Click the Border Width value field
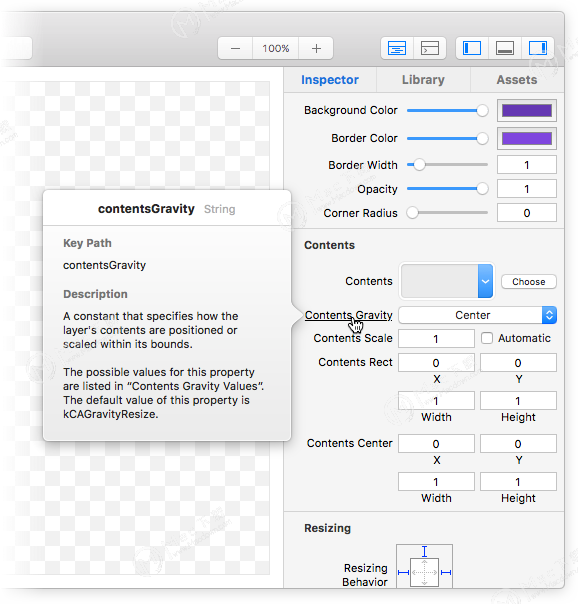The image size is (578, 604). [526, 165]
